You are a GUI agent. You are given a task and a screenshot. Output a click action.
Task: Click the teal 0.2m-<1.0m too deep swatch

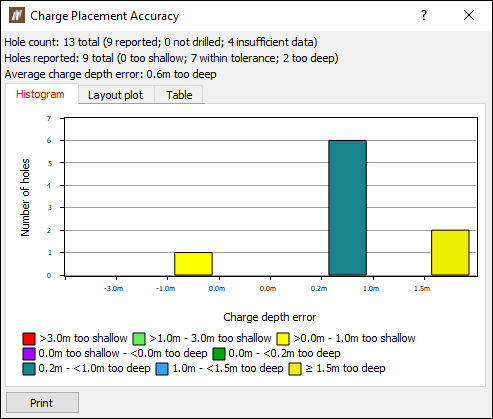29,369
